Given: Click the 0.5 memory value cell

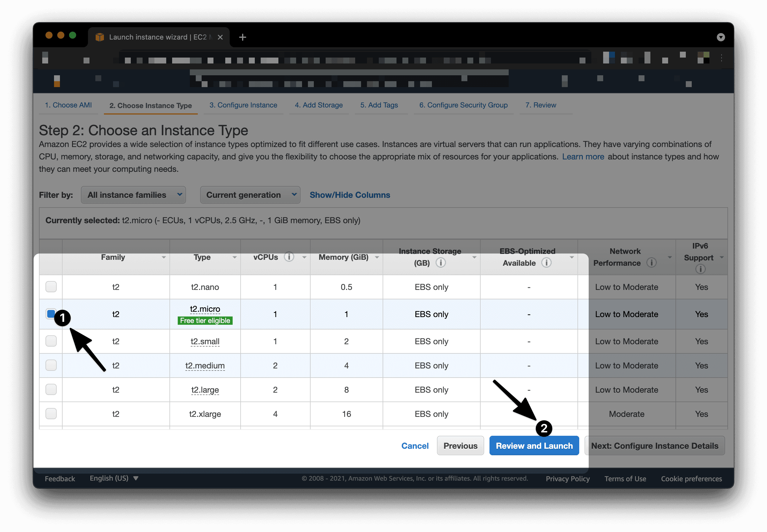Looking at the screenshot, I should click(x=346, y=287).
